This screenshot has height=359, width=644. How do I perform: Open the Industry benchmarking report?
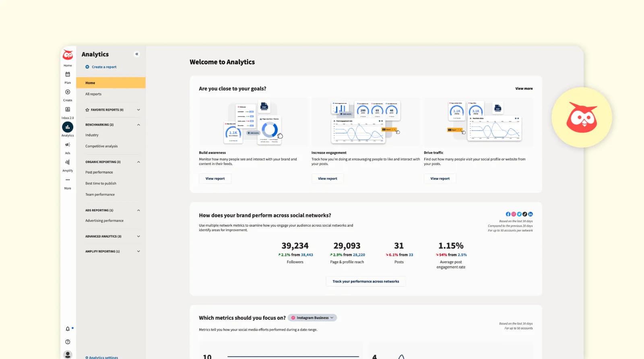coord(92,135)
